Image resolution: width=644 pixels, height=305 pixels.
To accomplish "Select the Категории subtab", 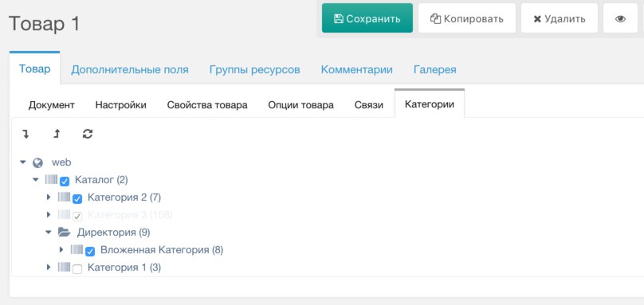I will [429, 104].
